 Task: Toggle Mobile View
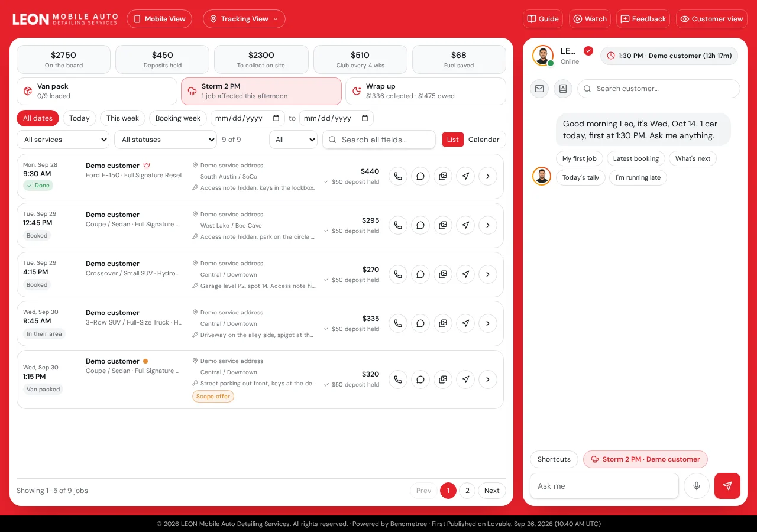pyautogui.click(x=159, y=19)
